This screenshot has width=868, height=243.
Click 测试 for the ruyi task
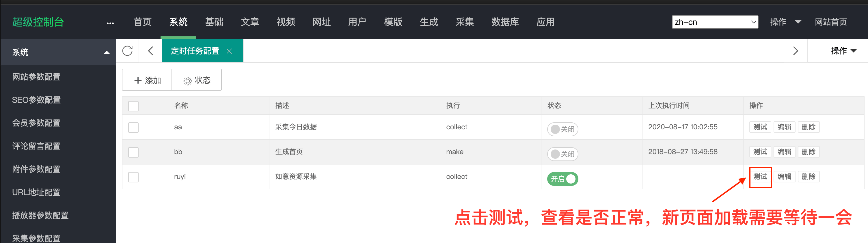tap(760, 176)
